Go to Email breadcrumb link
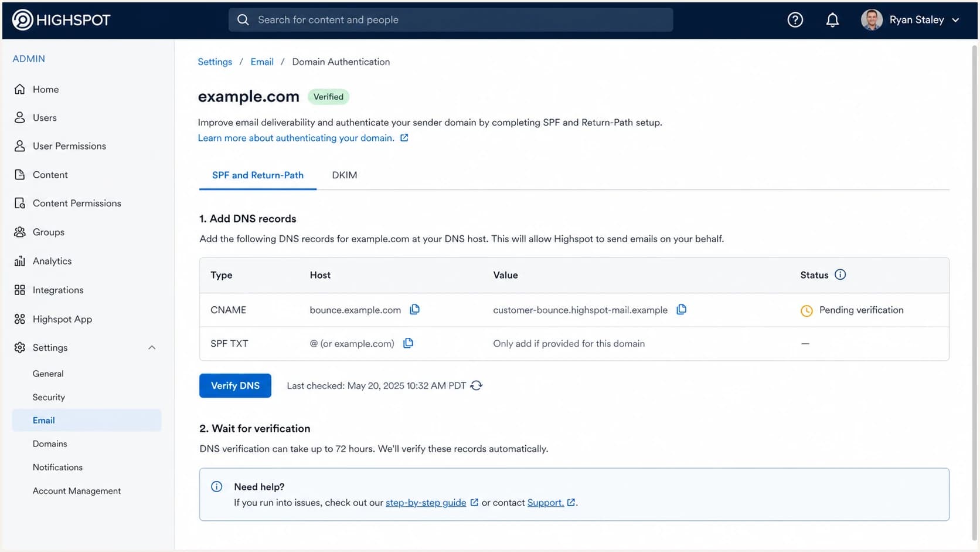The width and height of the screenshot is (980, 552). (262, 62)
